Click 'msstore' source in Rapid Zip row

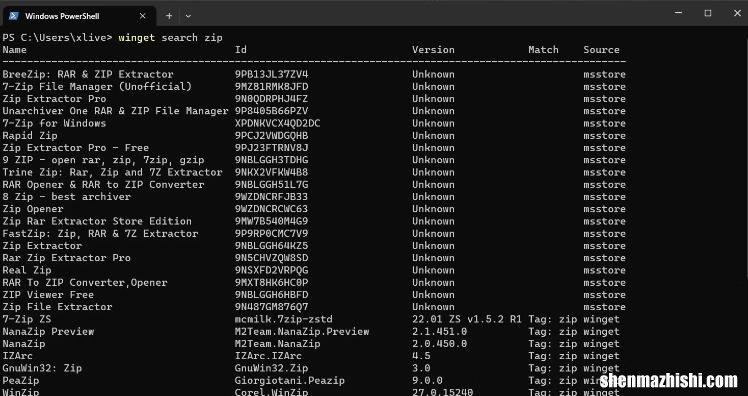pos(604,135)
